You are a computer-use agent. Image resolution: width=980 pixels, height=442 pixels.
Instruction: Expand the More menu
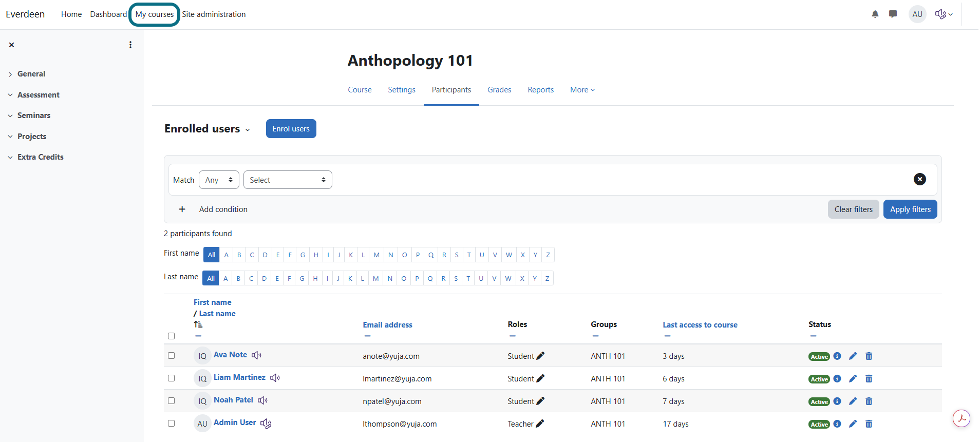pos(582,90)
